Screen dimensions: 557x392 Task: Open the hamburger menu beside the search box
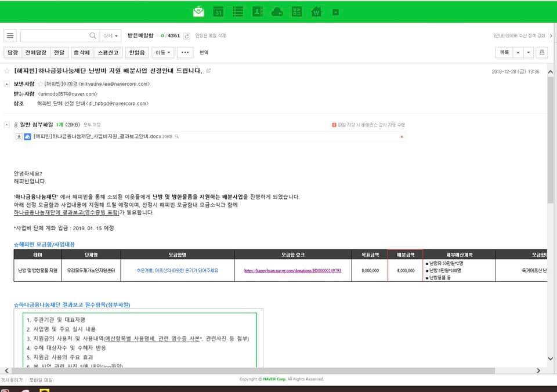point(10,35)
